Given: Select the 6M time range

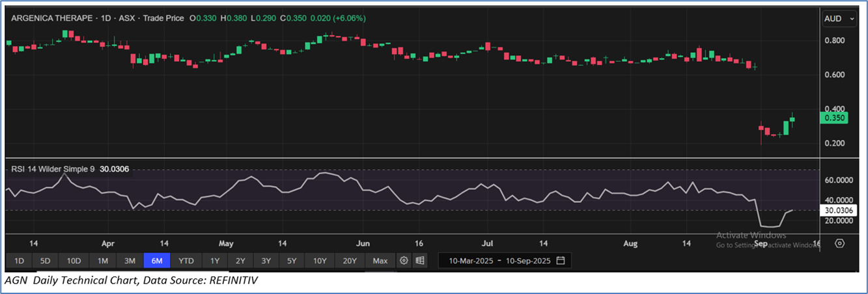Looking at the screenshot, I should (x=157, y=261).
